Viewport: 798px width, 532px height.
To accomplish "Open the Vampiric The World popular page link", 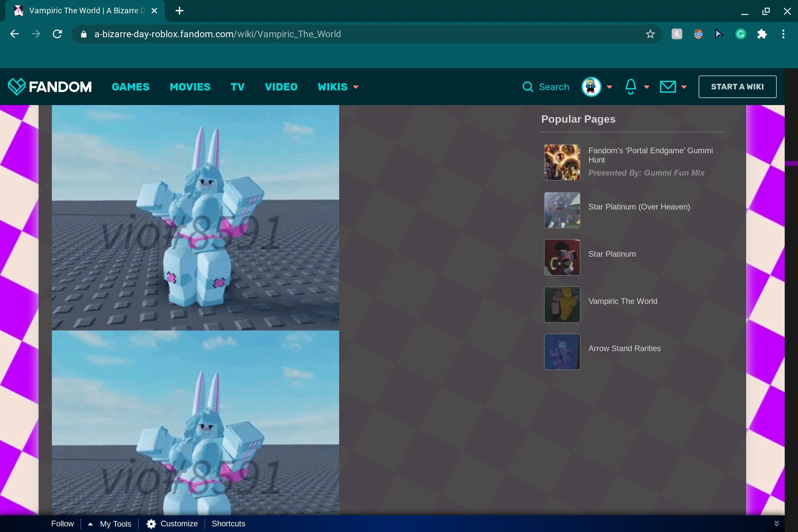I will point(622,301).
